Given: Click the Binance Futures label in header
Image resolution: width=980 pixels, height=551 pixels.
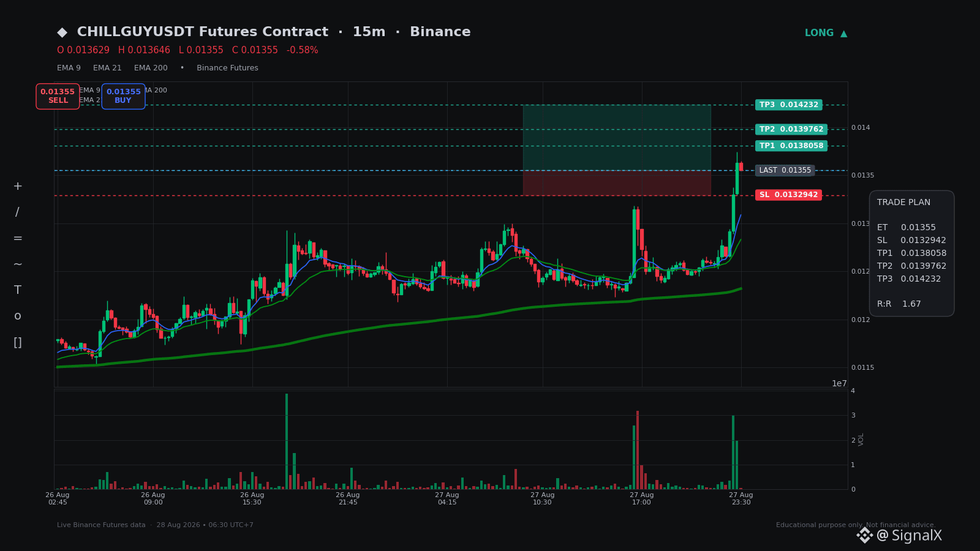Looking at the screenshot, I should point(227,68).
